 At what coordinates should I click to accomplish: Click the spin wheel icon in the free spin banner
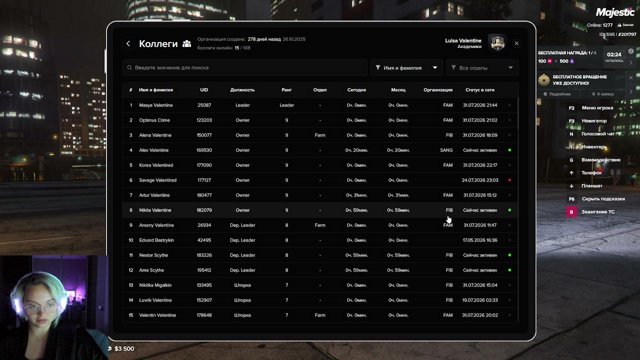pos(544,80)
